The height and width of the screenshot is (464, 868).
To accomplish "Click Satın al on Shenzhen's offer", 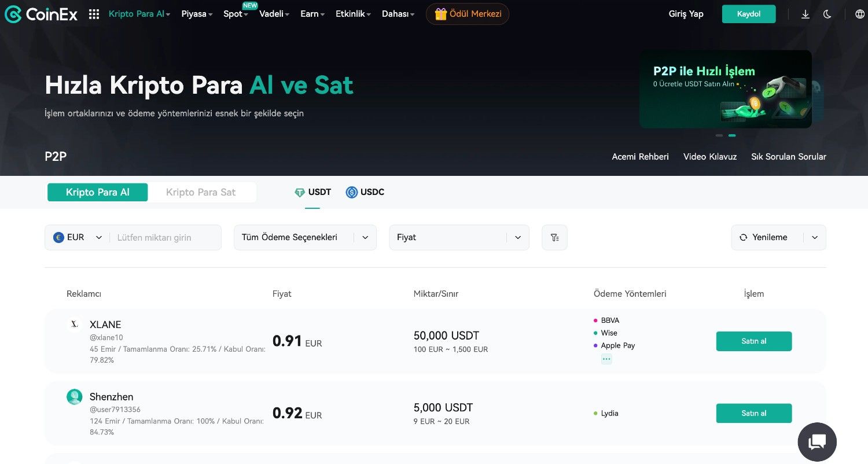I will coord(753,413).
